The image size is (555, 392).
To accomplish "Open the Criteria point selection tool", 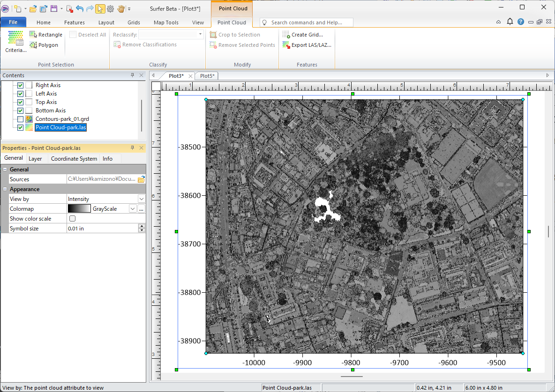I will click(x=15, y=42).
